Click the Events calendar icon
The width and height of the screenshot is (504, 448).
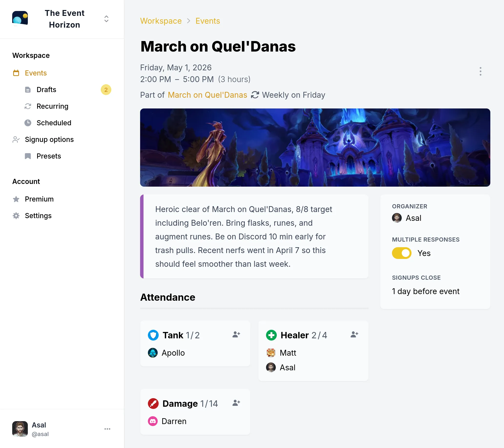click(16, 73)
